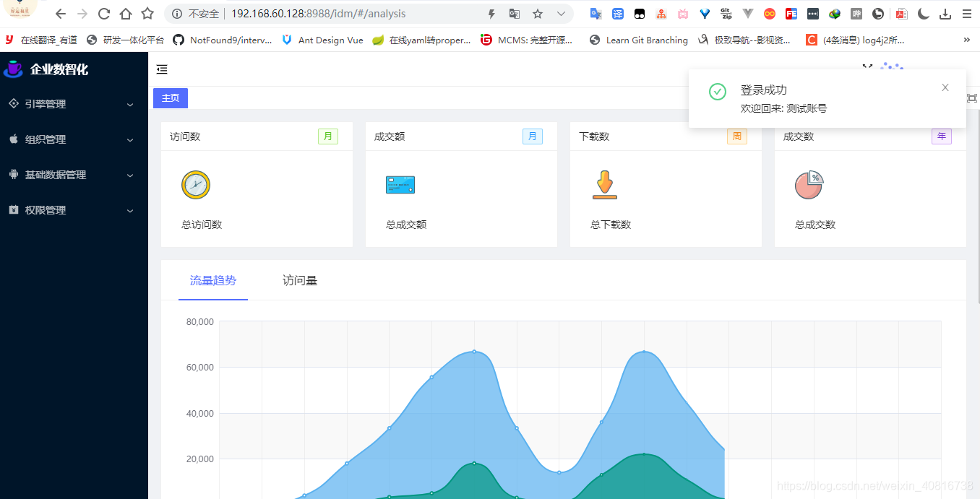
Task: Open Learn Git Branching bookmark
Action: click(x=639, y=40)
